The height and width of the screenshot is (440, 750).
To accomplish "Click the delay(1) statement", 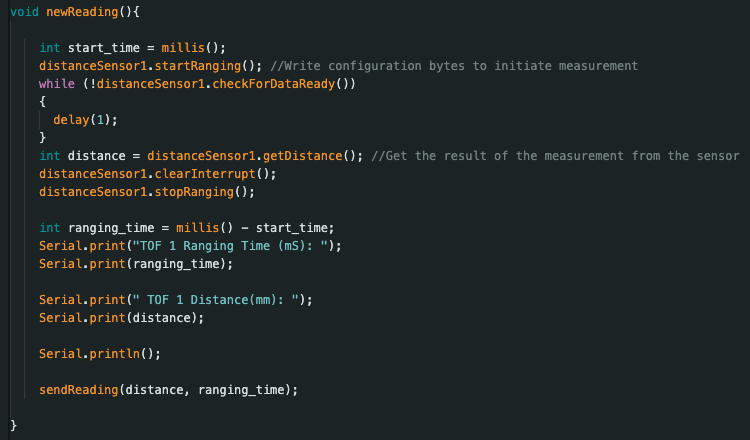I will pos(85,120).
